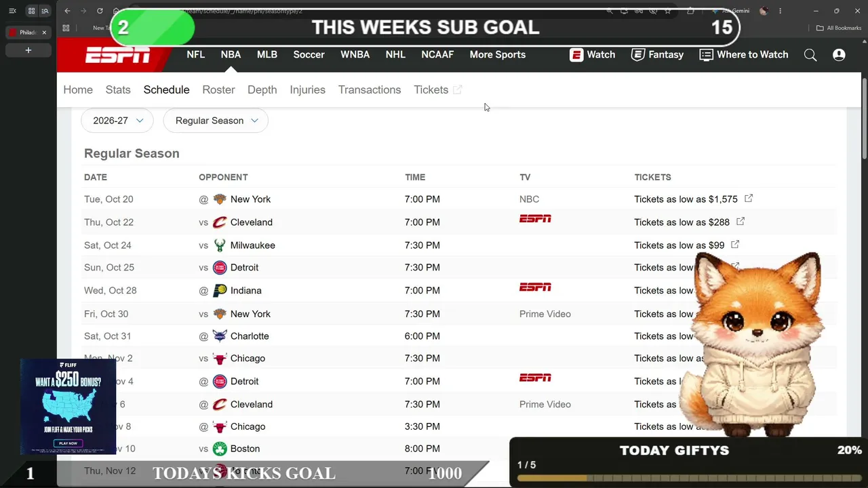Open the ESPN search icon
Image resolution: width=868 pixels, height=488 pixels.
point(810,55)
